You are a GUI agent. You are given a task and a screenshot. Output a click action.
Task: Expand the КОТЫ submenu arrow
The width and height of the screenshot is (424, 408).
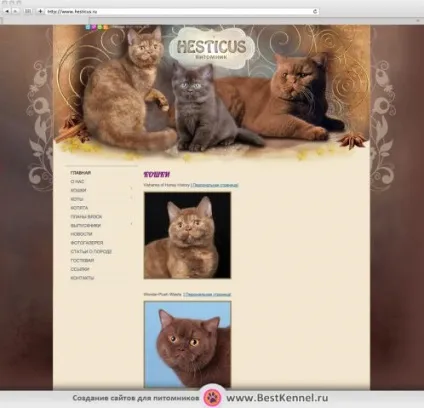(x=131, y=198)
